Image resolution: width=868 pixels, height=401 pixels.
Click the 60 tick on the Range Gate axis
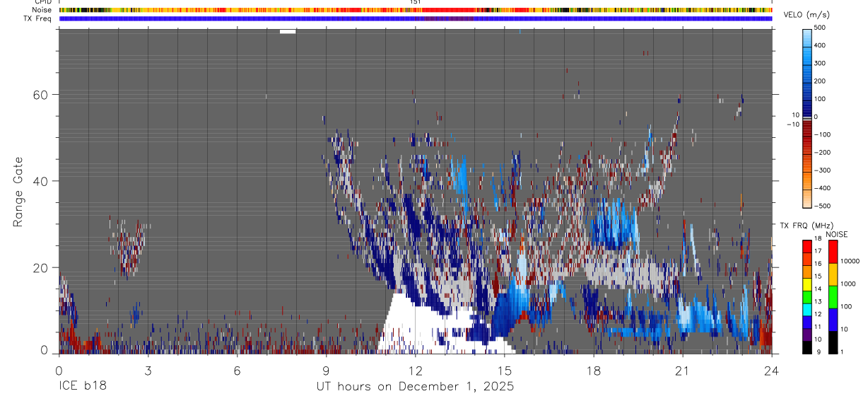42,94
